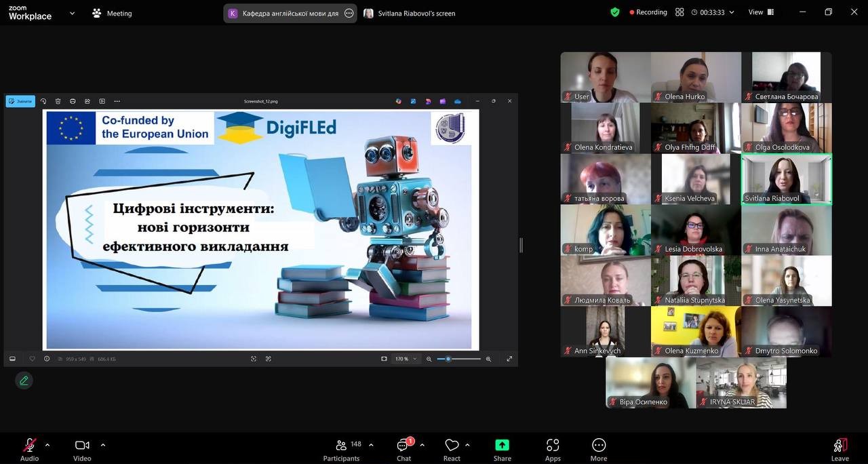Click the green Share screen icon

coord(502,446)
